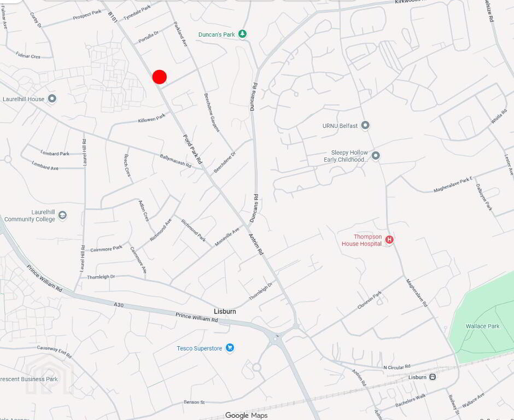Open the URNU Belfast place marker
The image size is (514, 420).
click(365, 125)
